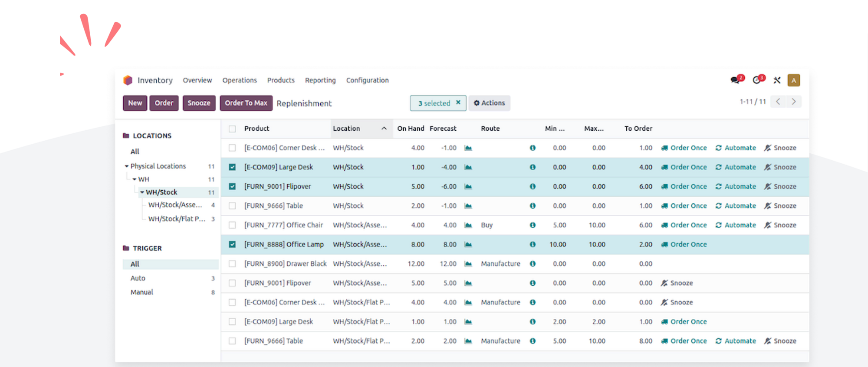
Task: Open forecast graph for Table Flat P row
Action: pyautogui.click(x=468, y=341)
